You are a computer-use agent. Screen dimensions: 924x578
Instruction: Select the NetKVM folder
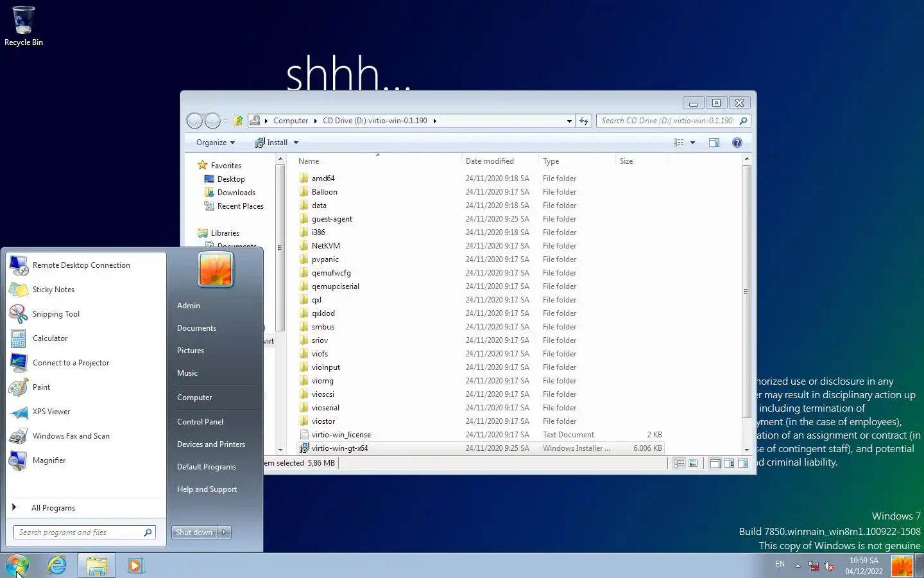[481, 246]
